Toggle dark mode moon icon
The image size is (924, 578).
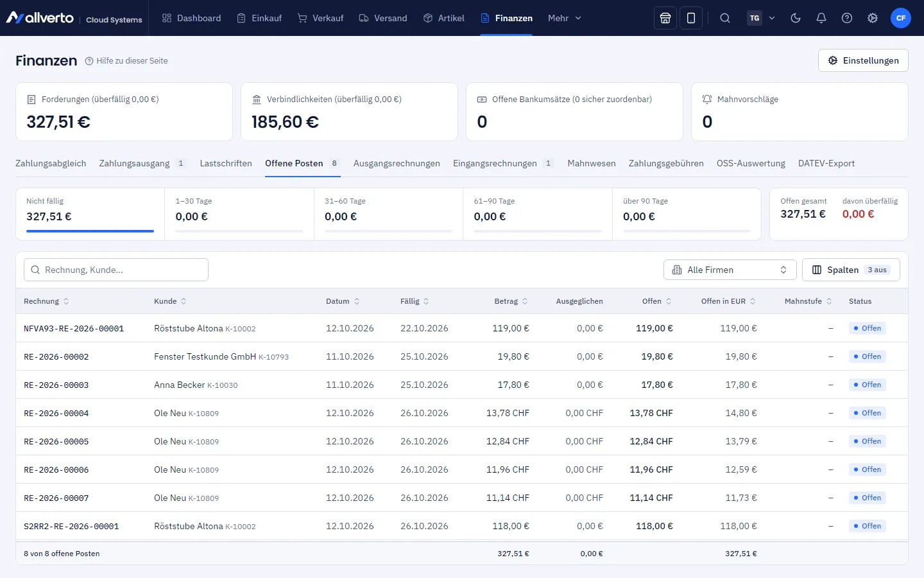click(x=796, y=18)
